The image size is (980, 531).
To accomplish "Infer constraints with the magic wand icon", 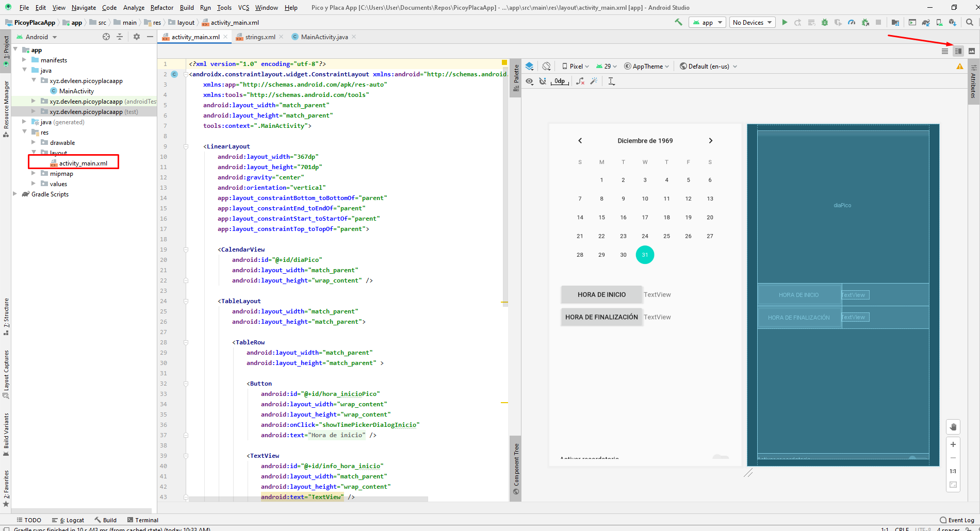I will coord(594,81).
